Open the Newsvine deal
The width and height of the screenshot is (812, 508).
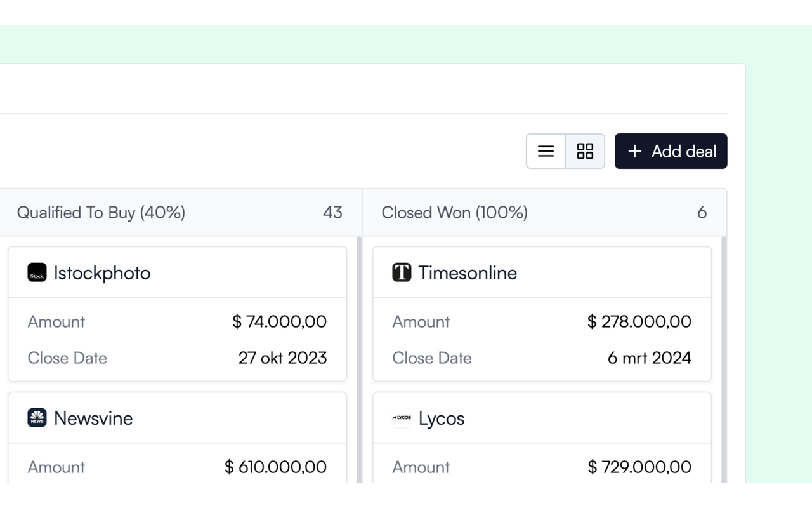93,418
